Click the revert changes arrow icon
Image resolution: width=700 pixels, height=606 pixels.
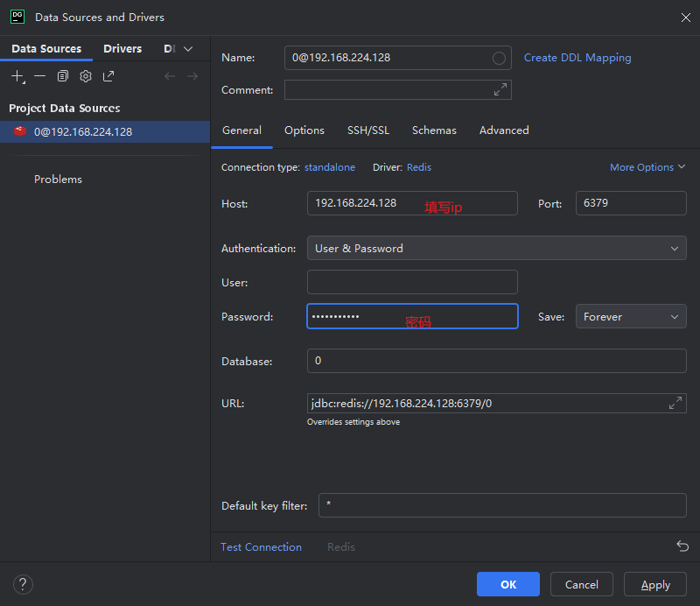[682, 546]
